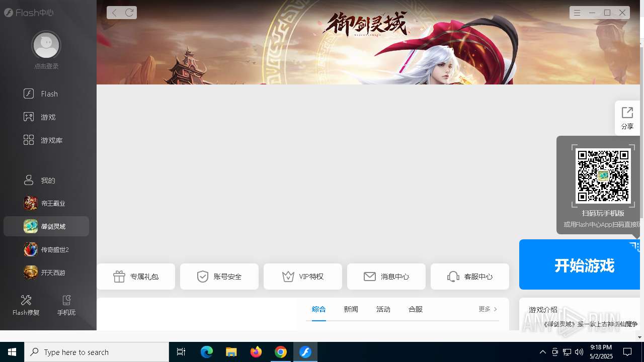Image resolution: width=644 pixels, height=362 pixels.
Task: Open the hamburger menu in title bar
Action: tap(577, 13)
